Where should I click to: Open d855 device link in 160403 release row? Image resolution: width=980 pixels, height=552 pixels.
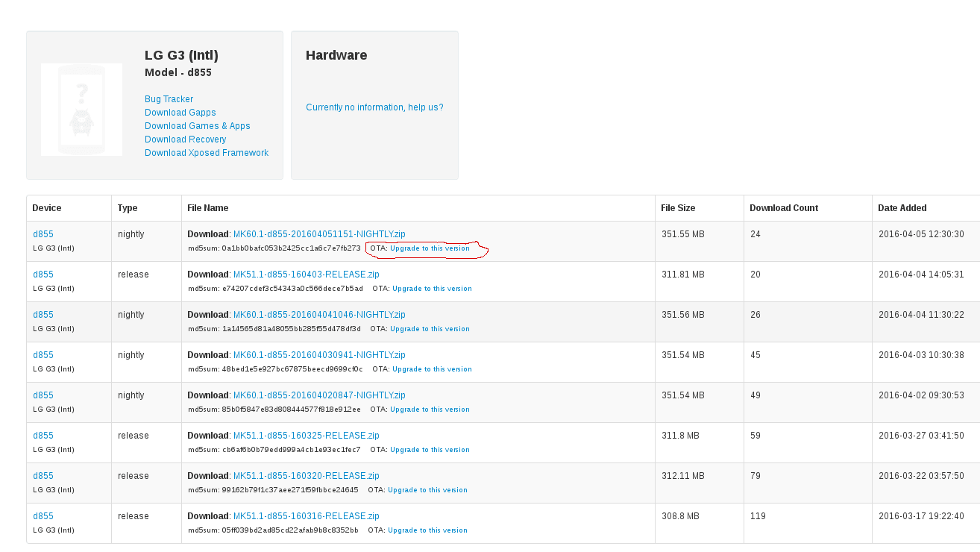tap(43, 275)
